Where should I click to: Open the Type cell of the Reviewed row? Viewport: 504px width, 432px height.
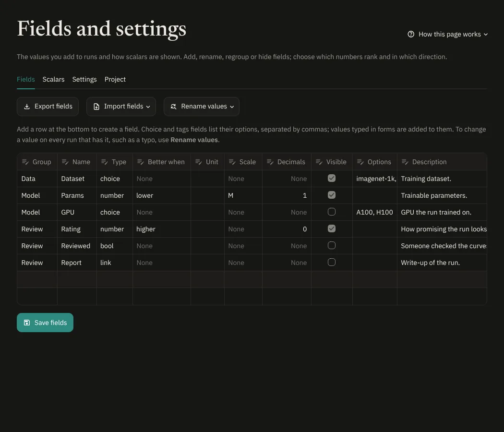pyautogui.click(x=115, y=246)
